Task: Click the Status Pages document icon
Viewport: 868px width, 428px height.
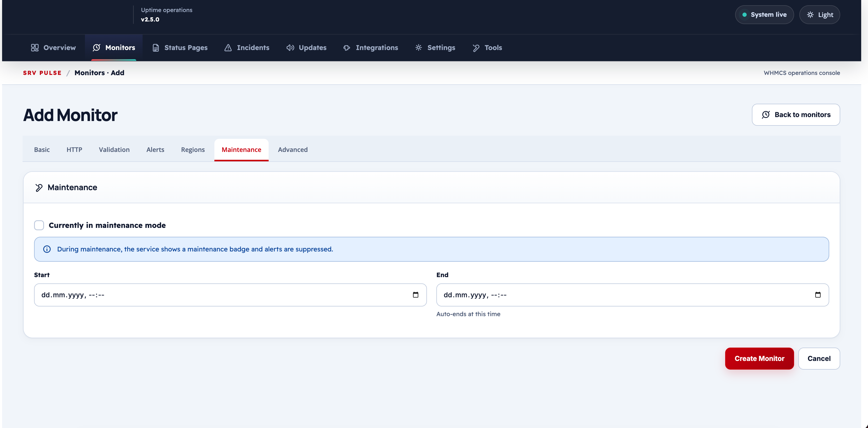Action: coord(156,48)
